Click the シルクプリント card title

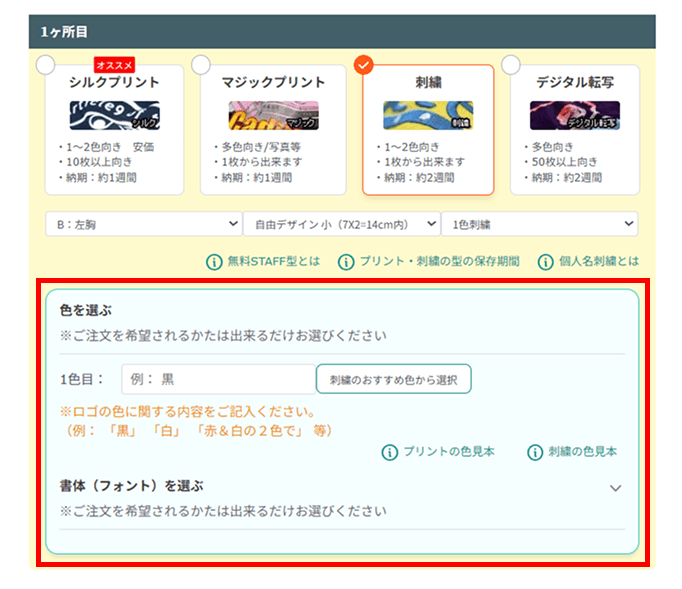(x=114, y=82)
